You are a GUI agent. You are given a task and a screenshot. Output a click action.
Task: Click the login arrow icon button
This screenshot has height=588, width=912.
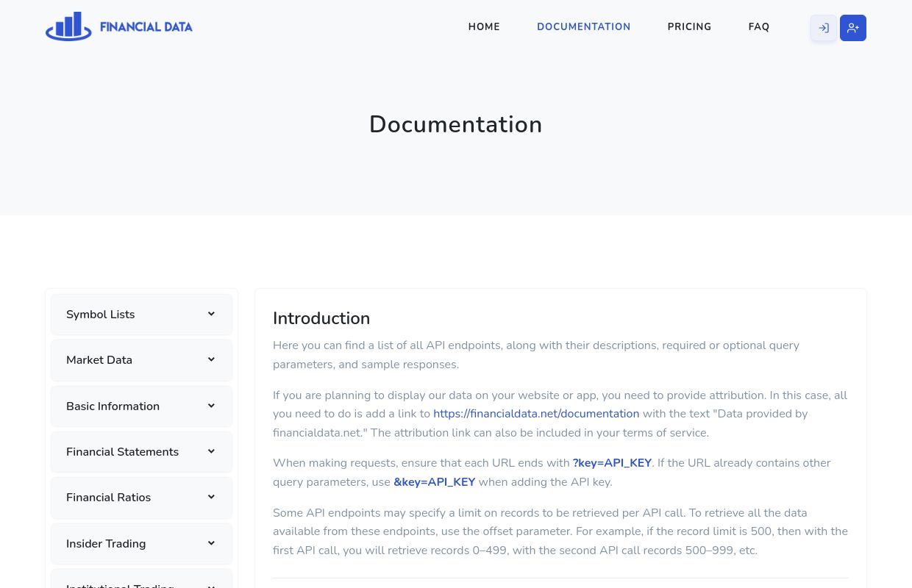pos(824,28)
